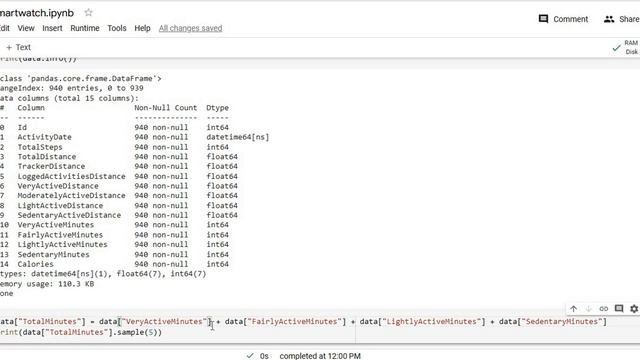Select 'data["LightlyActiveMinutes"]' in code
Screen dimensions: 640x360
click(x=422, y=322)
